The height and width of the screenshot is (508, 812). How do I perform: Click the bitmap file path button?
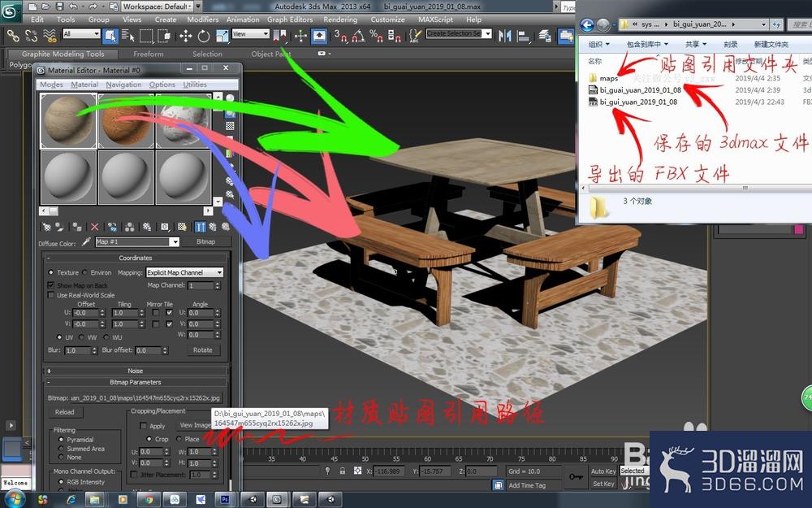[x=146, y=398]
